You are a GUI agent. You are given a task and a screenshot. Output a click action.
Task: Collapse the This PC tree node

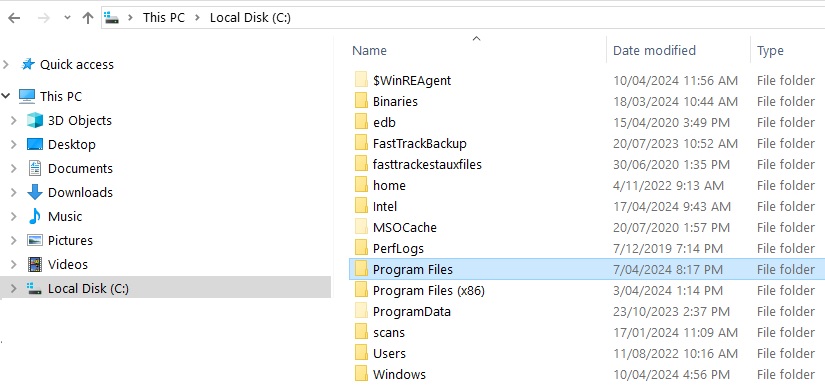click(6, 96)
